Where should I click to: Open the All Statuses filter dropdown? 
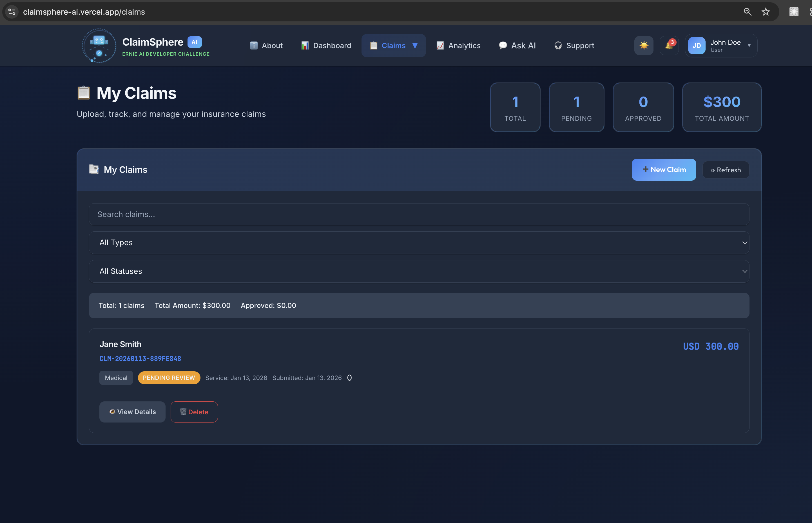(419, 271)
